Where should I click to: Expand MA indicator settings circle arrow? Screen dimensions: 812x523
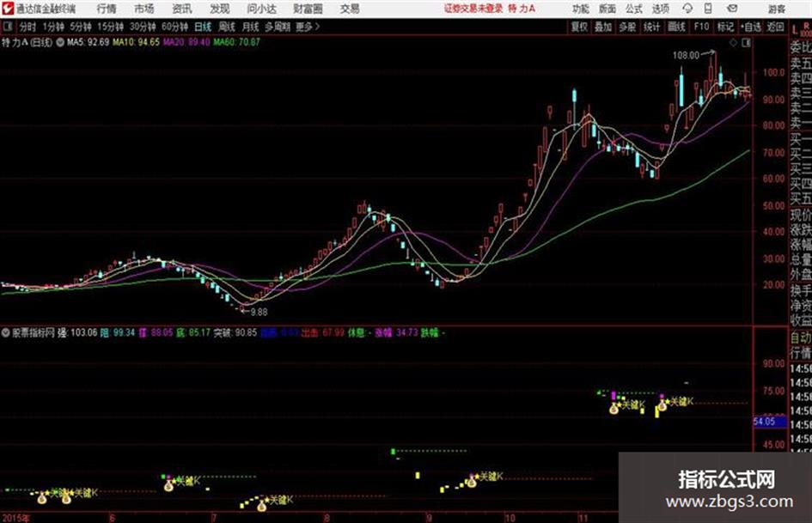point(60,42)
